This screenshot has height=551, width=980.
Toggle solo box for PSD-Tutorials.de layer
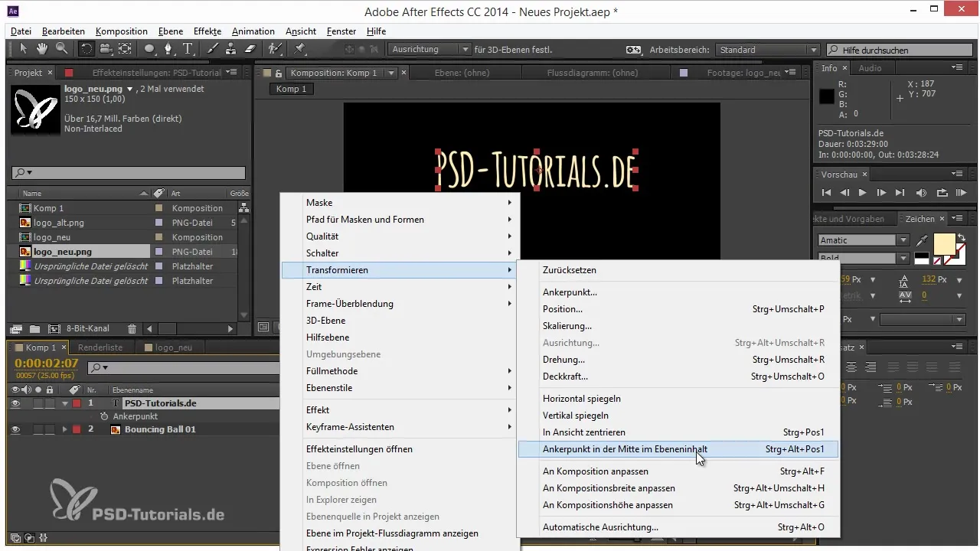(x=38, y=403)
